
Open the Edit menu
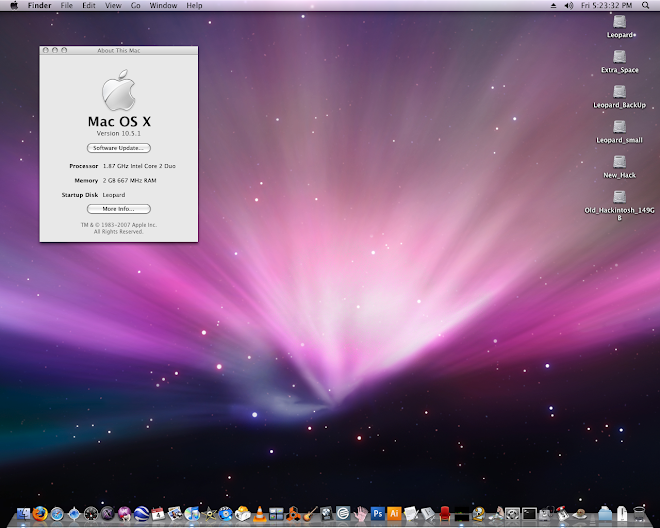pos(88,5)
